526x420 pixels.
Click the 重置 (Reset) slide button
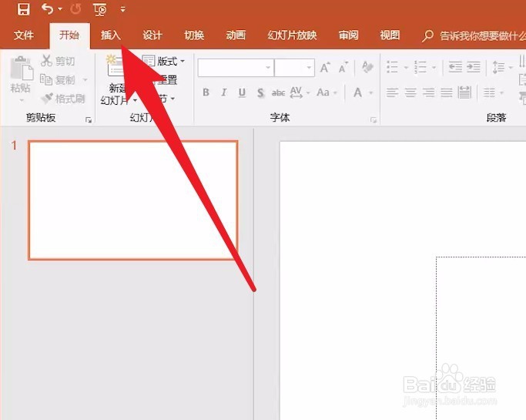point(166,80)
